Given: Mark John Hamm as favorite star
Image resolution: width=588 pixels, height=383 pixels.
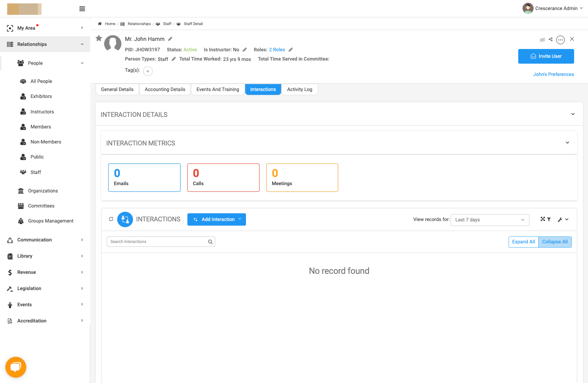Looking at the screenshot, I should tap(99, 38).
